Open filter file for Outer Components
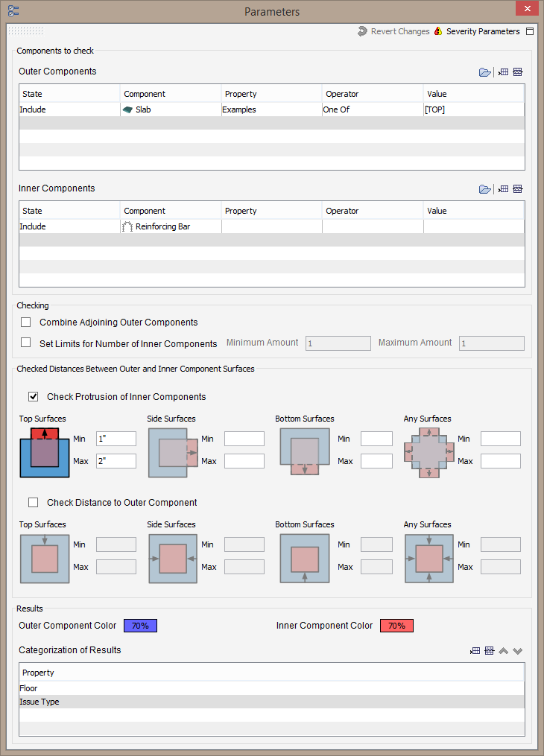Screen dimensions: 544x756 click(x=484, y=72)
